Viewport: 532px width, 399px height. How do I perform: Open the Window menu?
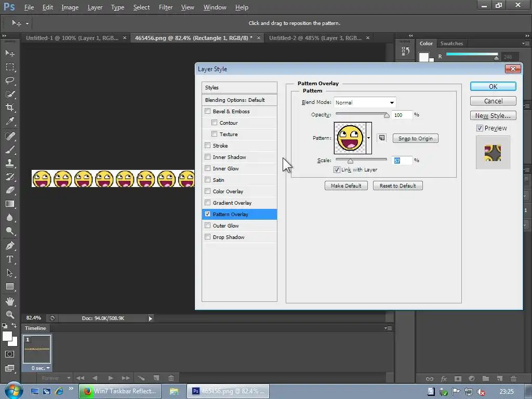coord(215,7)
